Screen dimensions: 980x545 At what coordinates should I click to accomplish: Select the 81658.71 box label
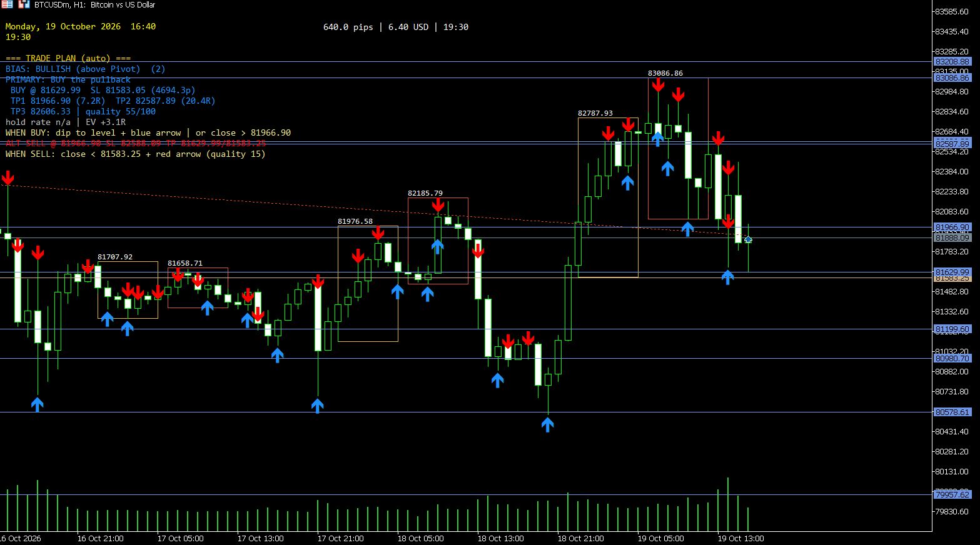[x=185, y=263]
